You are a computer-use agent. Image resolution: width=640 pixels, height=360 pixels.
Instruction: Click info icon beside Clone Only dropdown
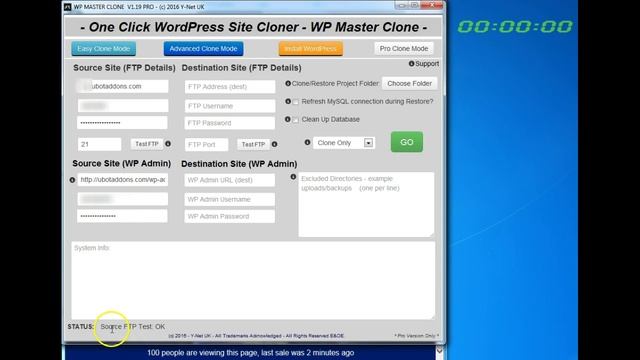click(x=307, y=142)
